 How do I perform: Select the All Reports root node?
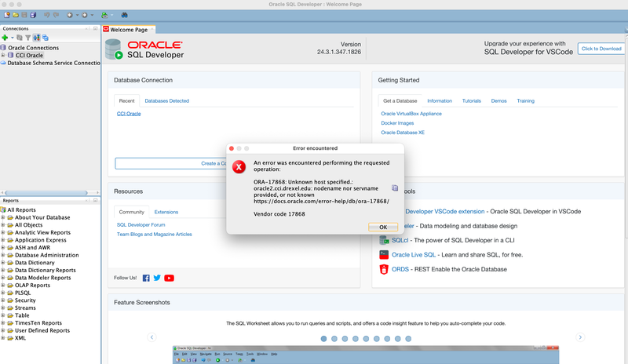click(21, 209)
